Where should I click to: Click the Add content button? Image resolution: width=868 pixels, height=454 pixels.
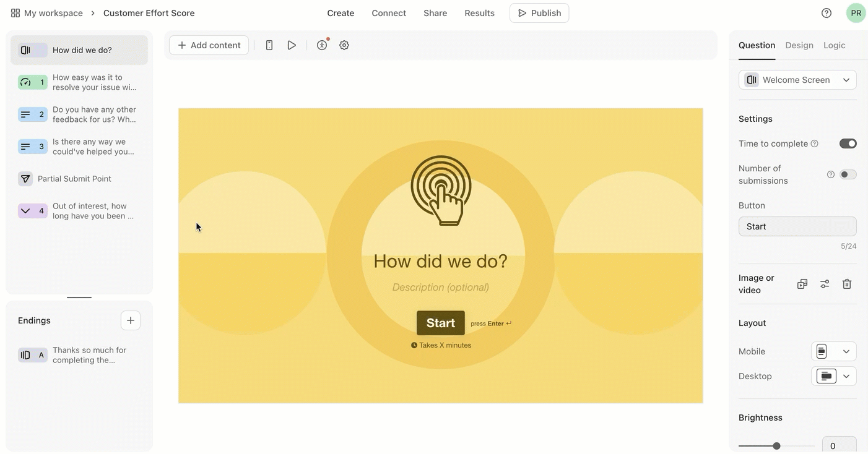(209, 45)
